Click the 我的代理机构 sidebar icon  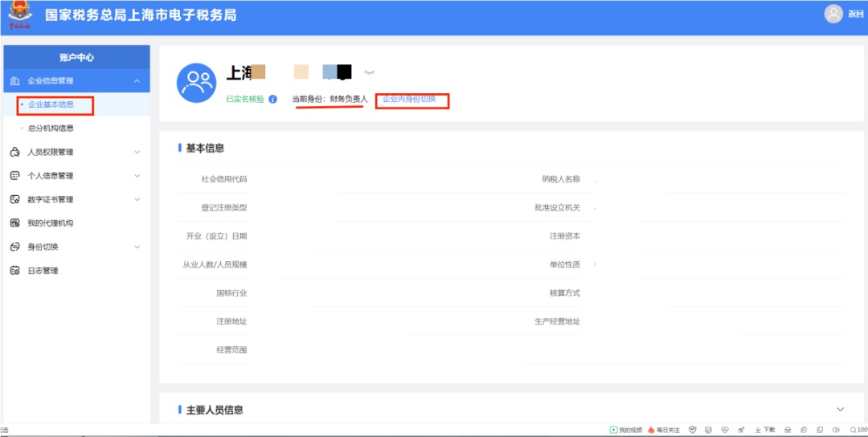pos(14,223)
